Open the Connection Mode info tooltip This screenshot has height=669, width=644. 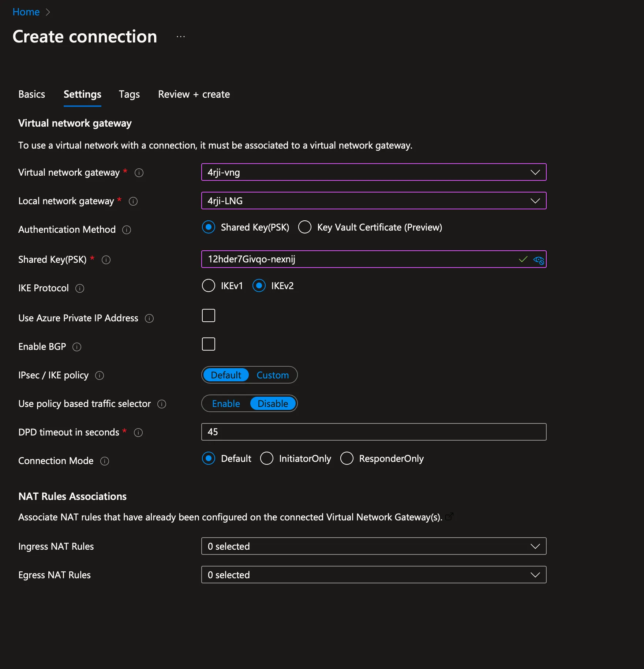point(104,461)
